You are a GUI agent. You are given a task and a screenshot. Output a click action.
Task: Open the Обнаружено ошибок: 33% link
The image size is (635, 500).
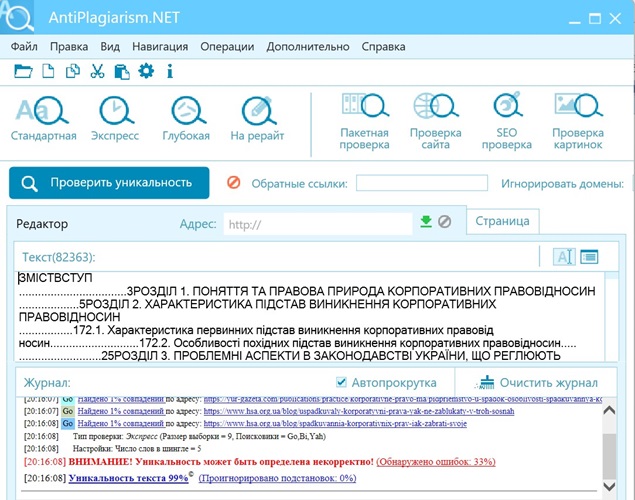pos(436,462)
